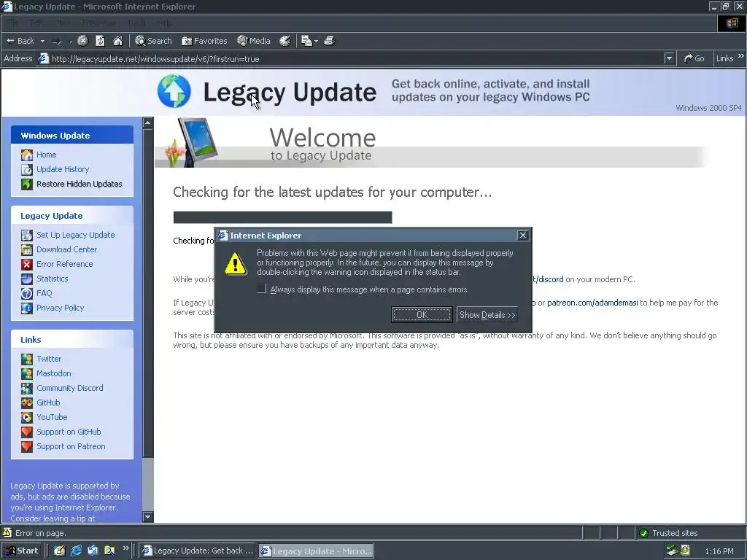
Task: Open Update History in sidebar
Action: pyautogui.click(x=63, y=169)
